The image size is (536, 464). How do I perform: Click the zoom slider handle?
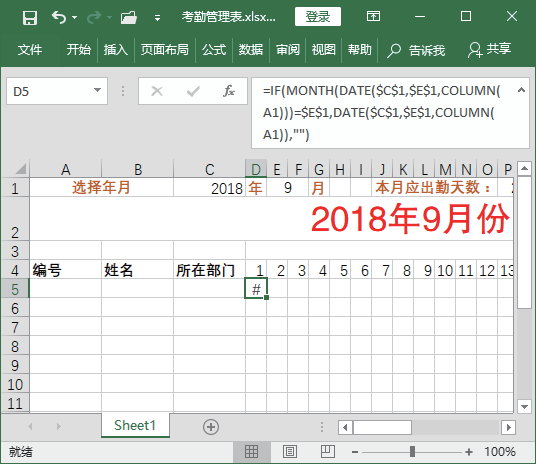pos(412,452)
